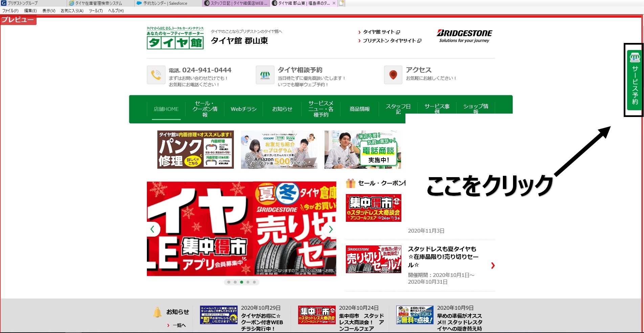Image resolution: width=644 pixels, height=333 pixels.
Task: Open the ブリヂストン タイヤサイト external link
Action: [x=390, y=41]
